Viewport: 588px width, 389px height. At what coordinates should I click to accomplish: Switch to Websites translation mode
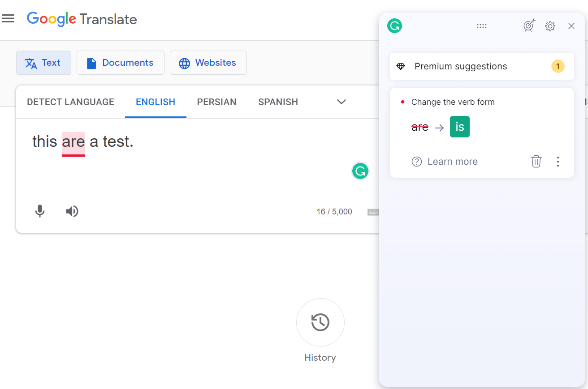[x=208, y=63]
